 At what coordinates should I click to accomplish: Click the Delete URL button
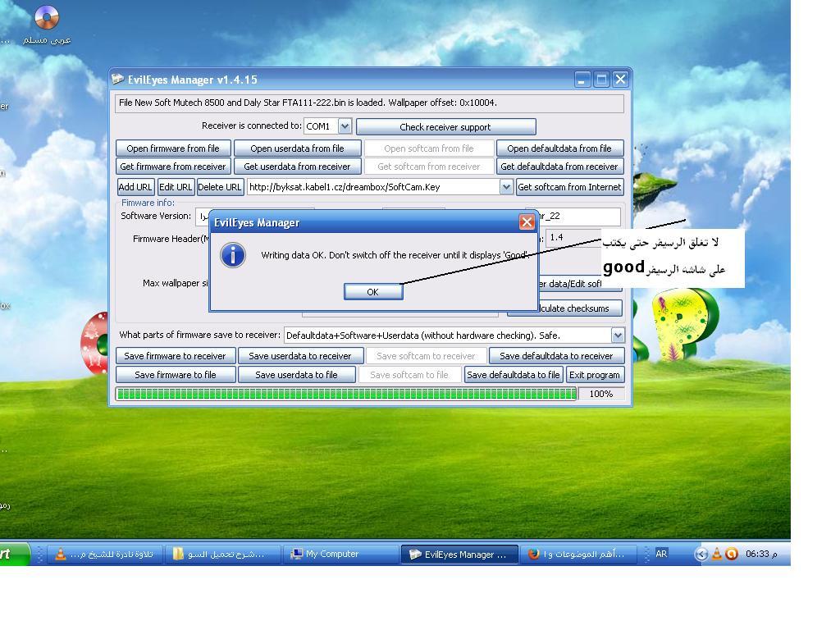point(220,187)
